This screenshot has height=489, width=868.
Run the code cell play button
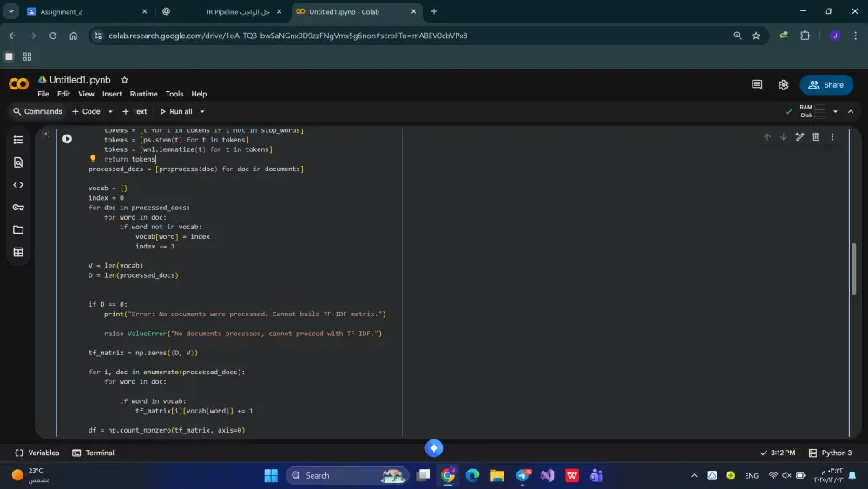click(x=67, y=139)
